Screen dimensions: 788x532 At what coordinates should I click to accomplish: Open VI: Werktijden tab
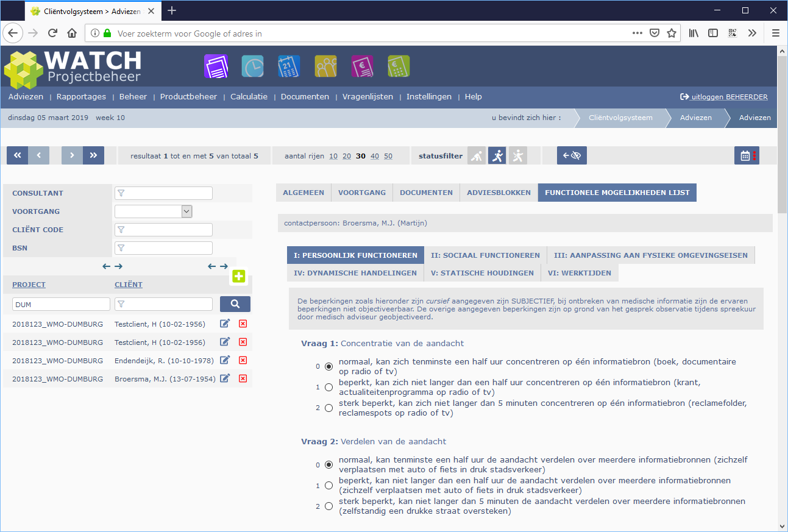pyautogui.click(x=580, y=273)
